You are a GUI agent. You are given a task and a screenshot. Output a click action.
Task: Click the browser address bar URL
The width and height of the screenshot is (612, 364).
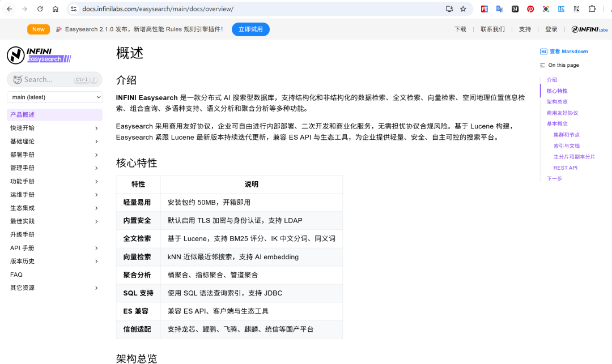pyautogui.click(x=158, y=9)
